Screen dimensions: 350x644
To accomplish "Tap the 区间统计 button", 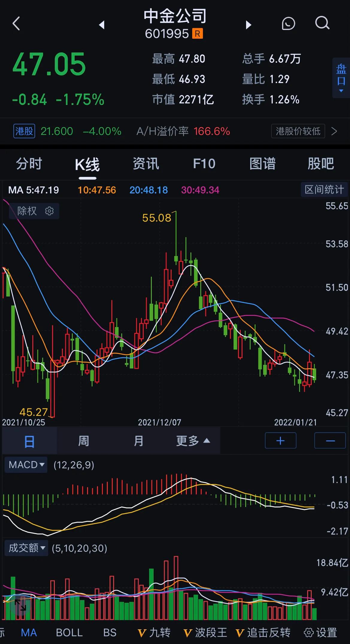I will pos(324,189).
